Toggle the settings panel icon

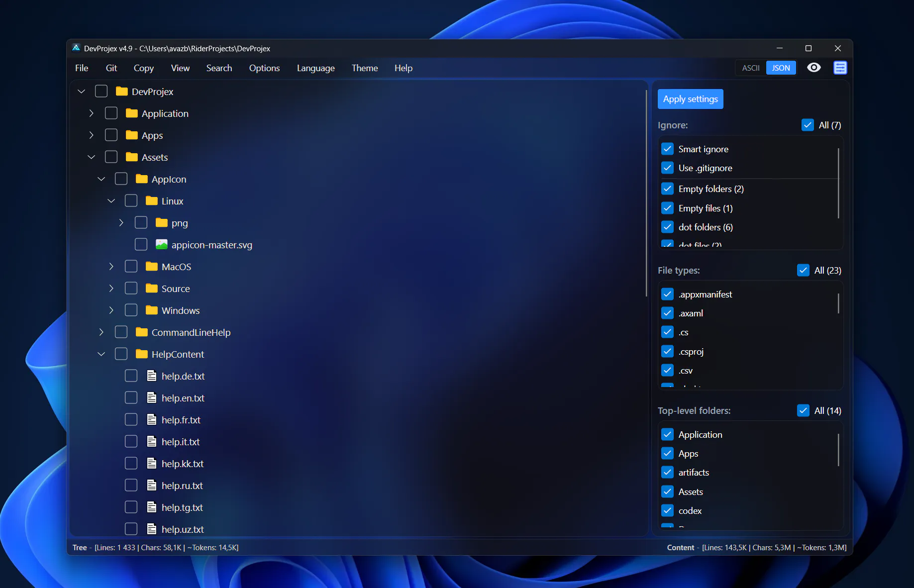coord(840,68)
